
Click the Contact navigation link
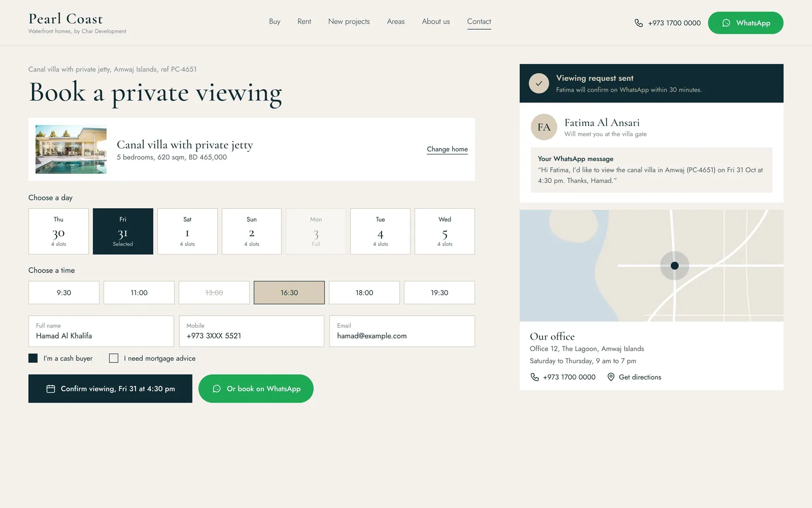point(479,22)
